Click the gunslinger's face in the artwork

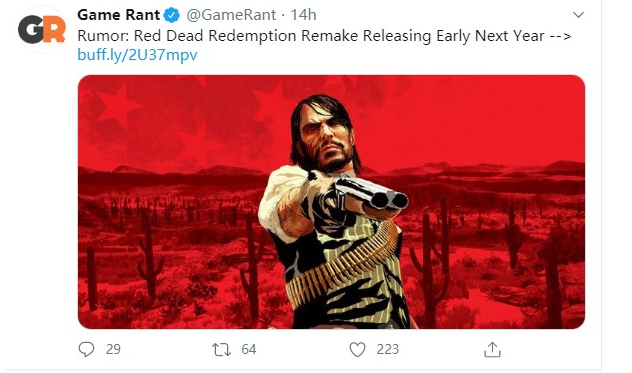pos(326,139)
